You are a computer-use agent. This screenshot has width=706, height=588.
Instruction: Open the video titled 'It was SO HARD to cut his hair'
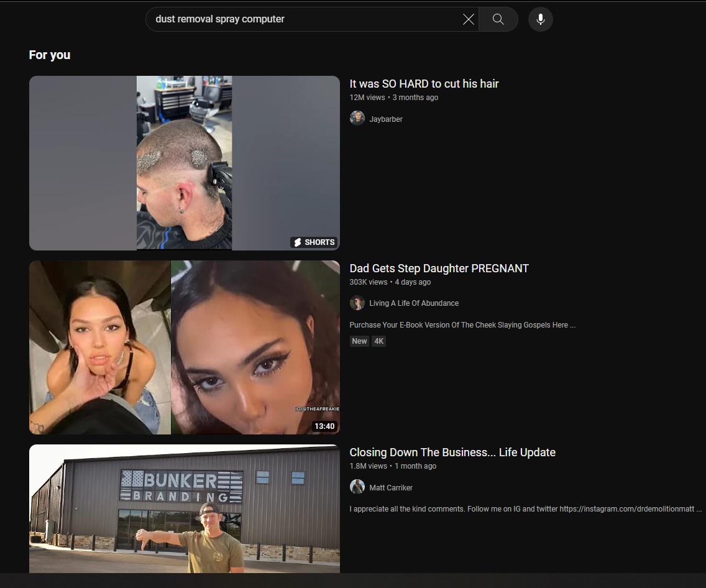pyautogui.click(x=424, y=83)
